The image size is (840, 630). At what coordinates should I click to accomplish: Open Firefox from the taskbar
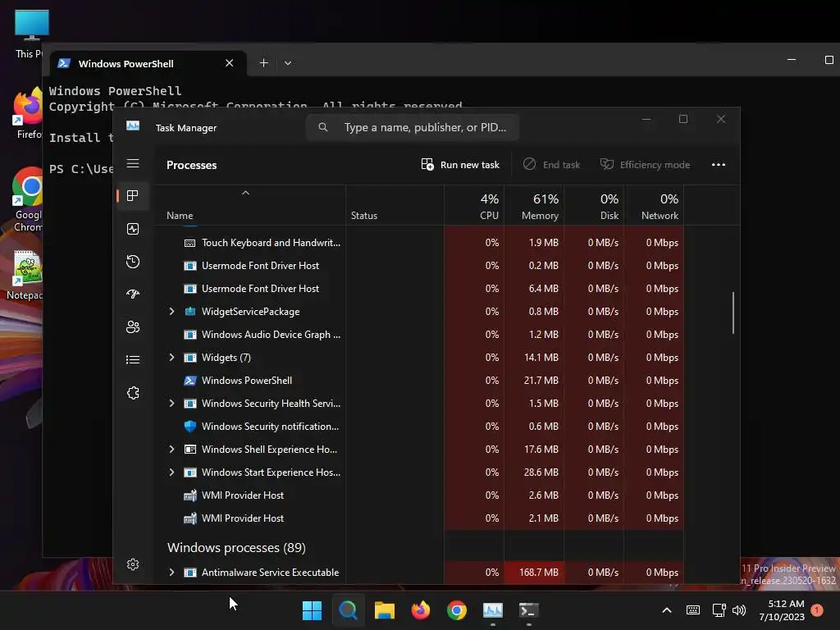point(421,610)
